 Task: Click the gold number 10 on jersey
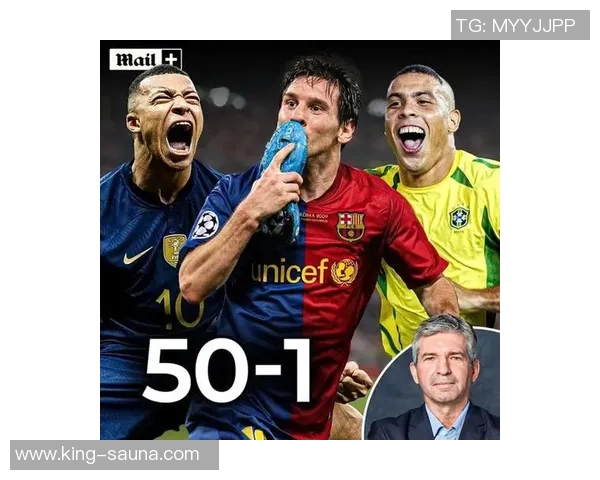(180, 309)
